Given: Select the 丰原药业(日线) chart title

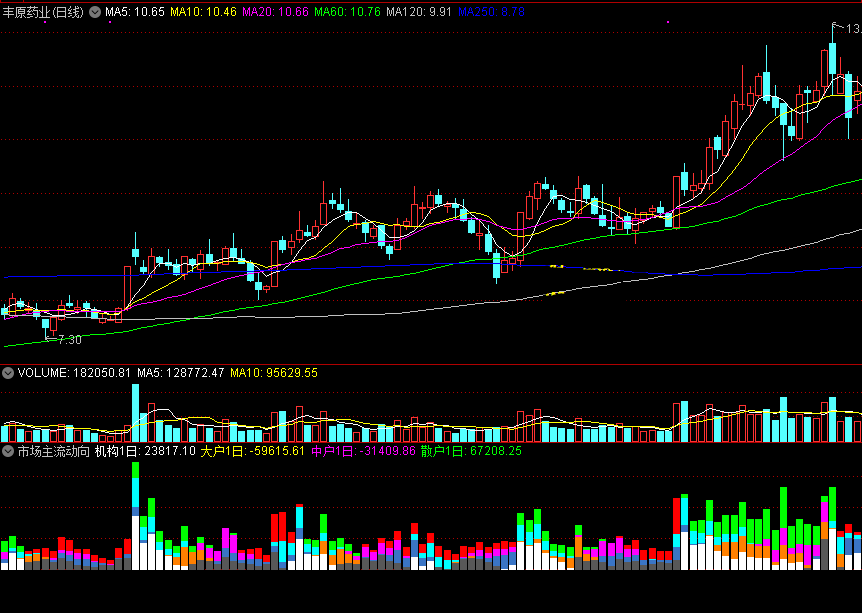Looking at the screenshot, I should (43, 12).
